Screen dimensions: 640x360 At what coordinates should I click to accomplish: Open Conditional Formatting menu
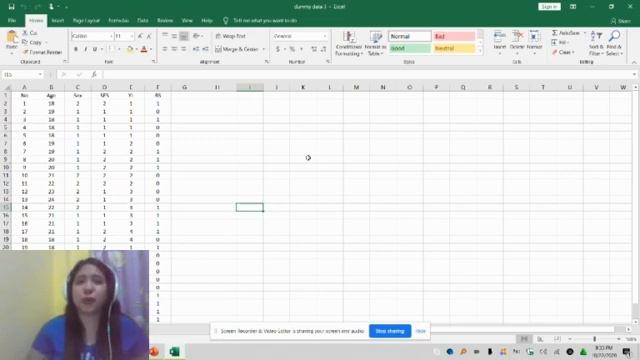point(349,43)
